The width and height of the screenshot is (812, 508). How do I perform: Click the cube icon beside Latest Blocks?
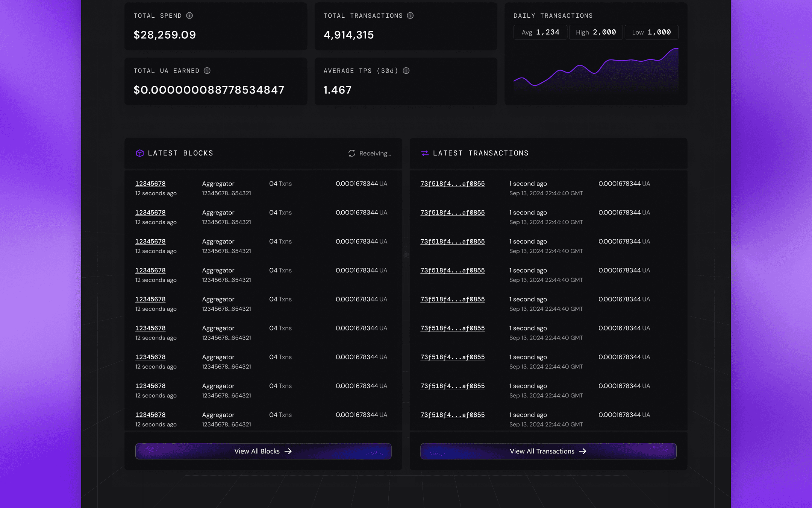click(139, 153)
